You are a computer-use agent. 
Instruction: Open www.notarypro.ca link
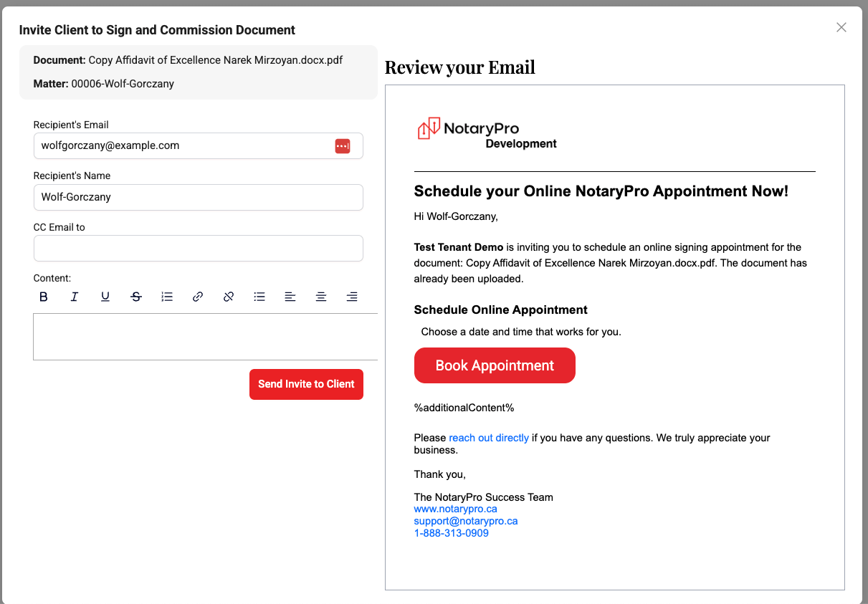(x=456, y=509)
